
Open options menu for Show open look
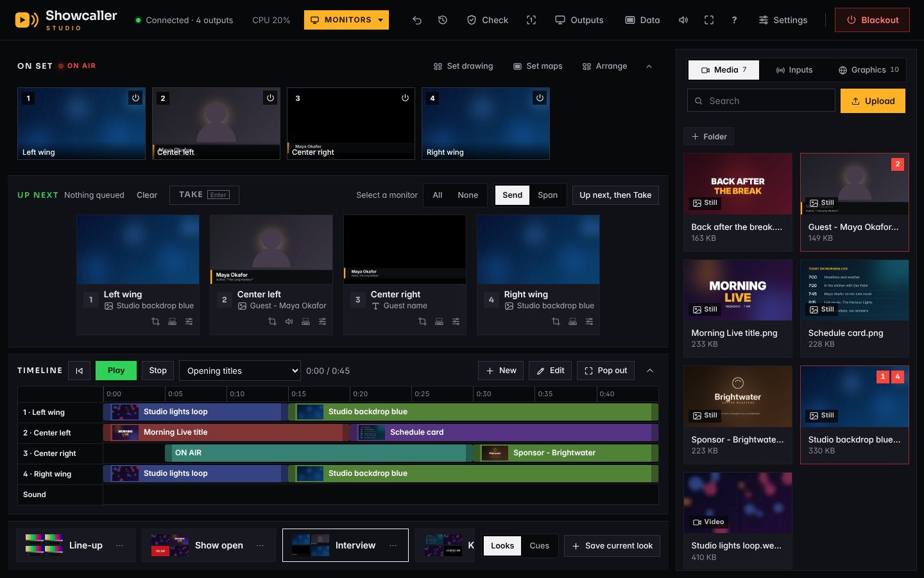pos(261,545)
